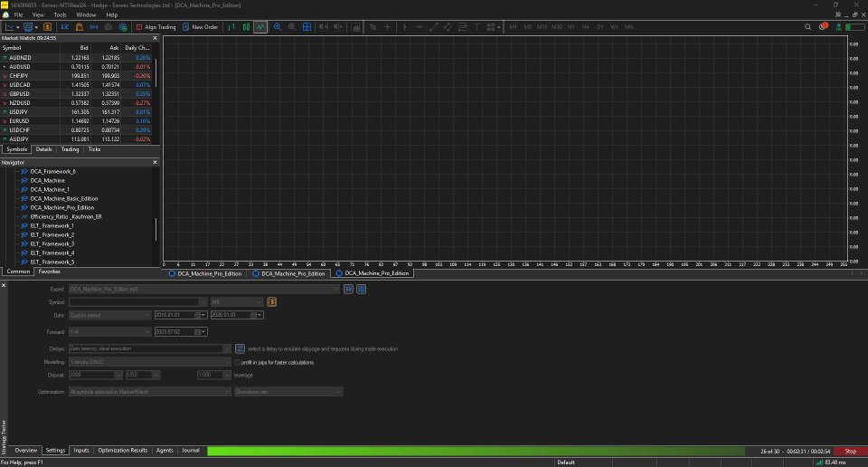Enable profit in pips checkbox
The image size is (868, 467).
point(238,362)
